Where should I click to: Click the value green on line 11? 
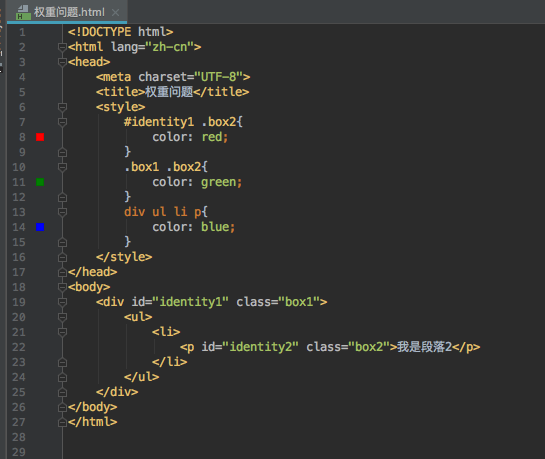coord(218,182)
